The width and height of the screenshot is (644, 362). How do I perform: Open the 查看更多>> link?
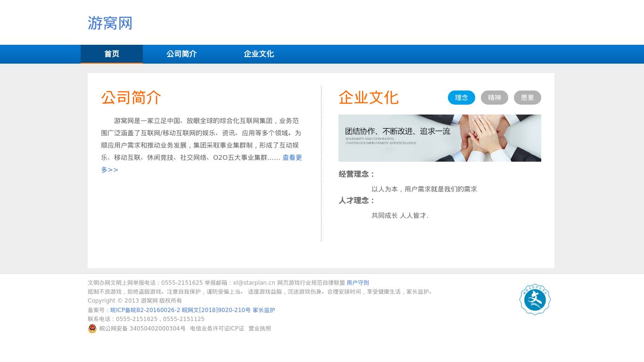coord(292,157)
